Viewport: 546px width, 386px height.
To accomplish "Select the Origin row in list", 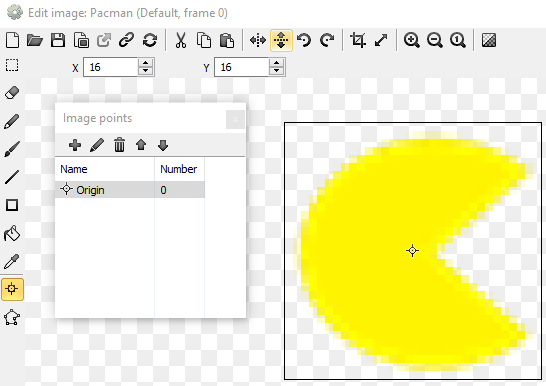I will point(130,190).
